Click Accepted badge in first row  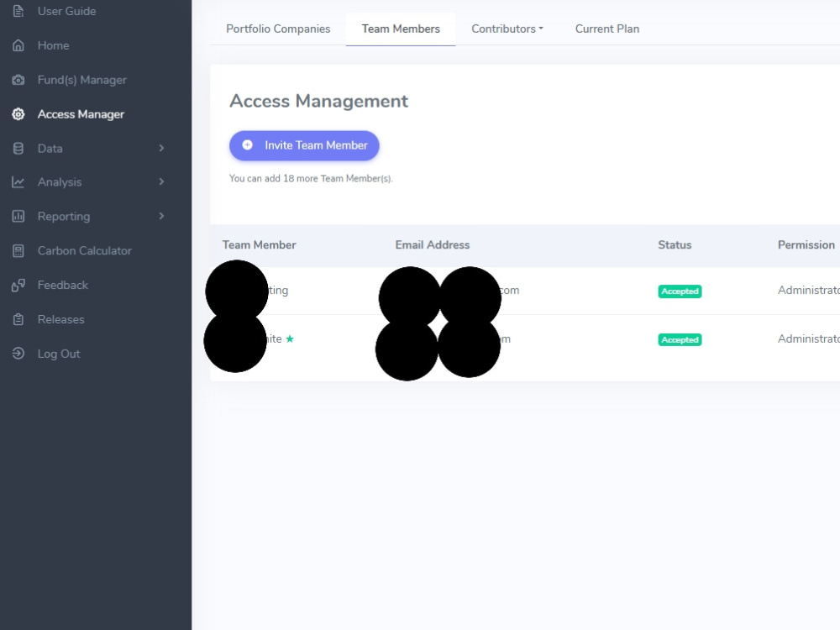680,291
